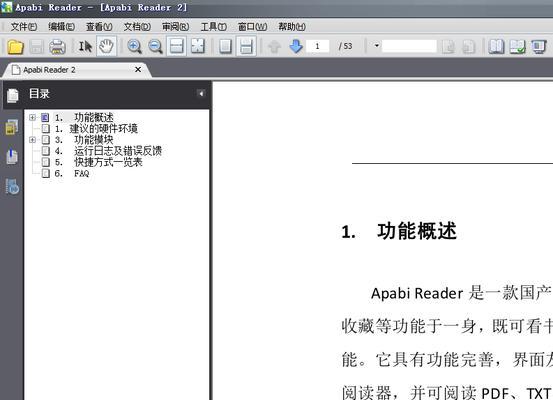Open the 审阅(R) menu
The height and width of the screenshot is (400, 553).
click(x=175, y=26)
